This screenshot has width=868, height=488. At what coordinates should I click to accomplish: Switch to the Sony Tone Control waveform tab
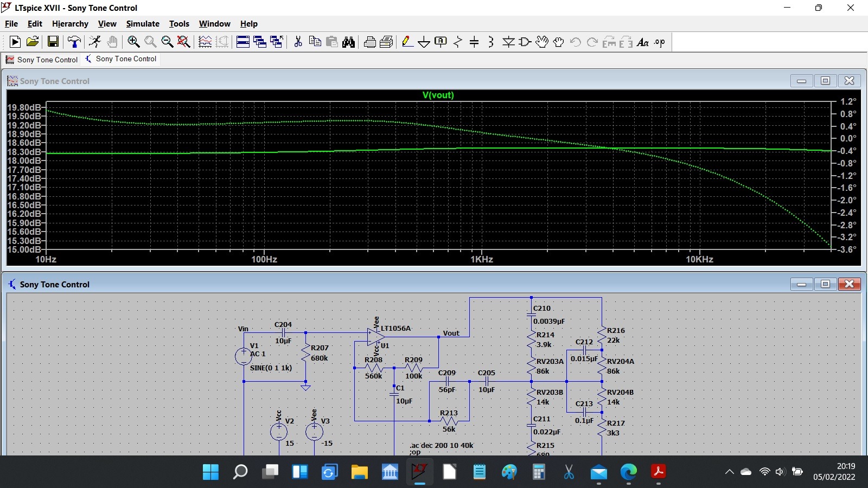point(42,60)
